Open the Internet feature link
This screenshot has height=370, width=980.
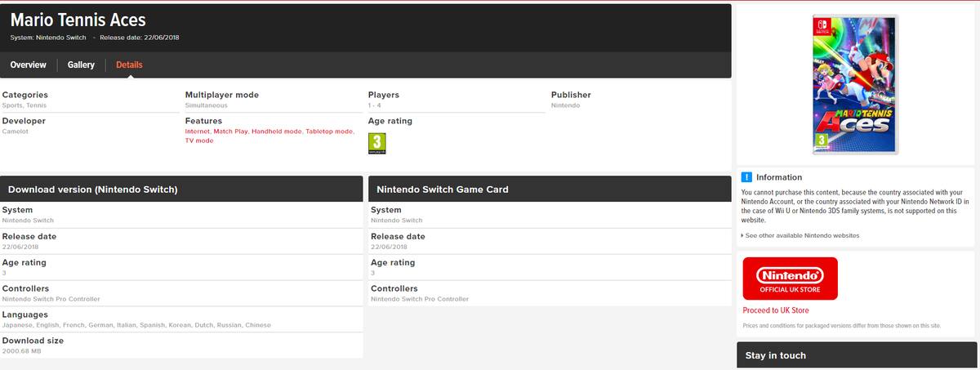(x=197, y=131)
